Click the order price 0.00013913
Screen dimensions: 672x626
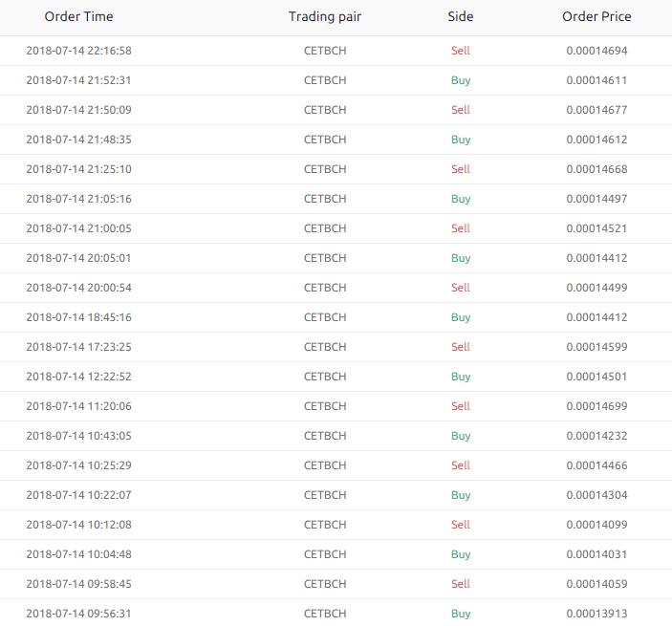596,614
